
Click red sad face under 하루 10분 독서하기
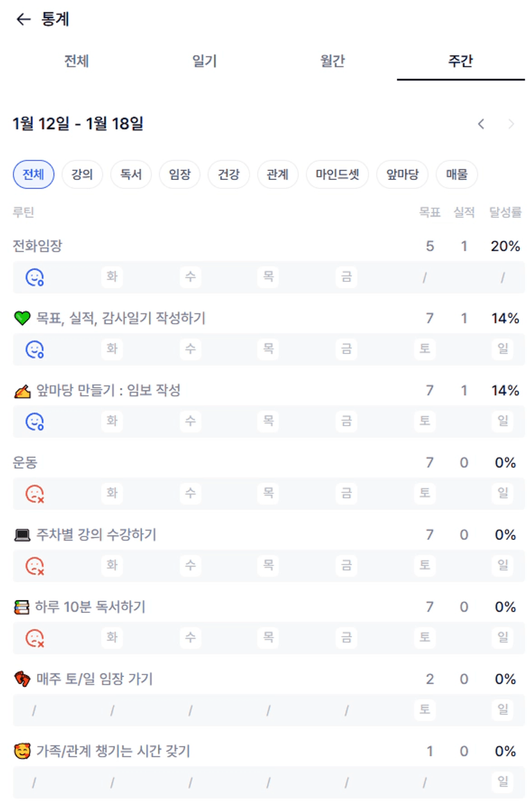pyautogui.click(x=35, y=638)
